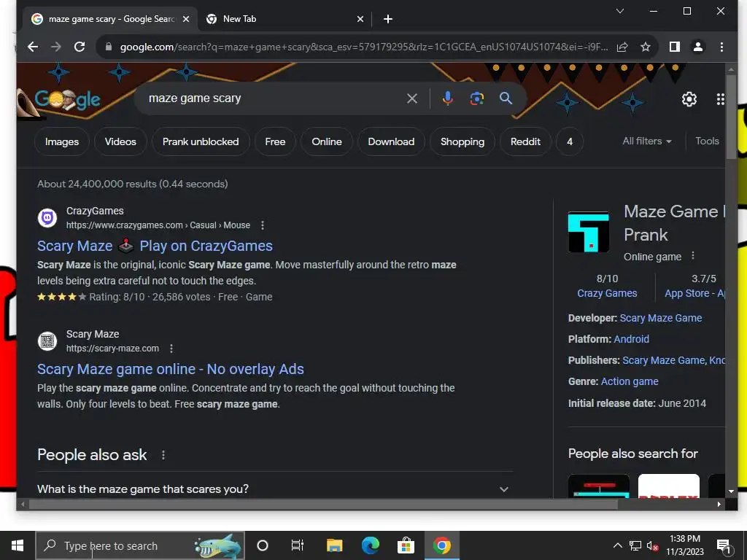Select the maze game scary tab
Image resolution: width=747 pixels, height=560 pixels.
click(x=110, y=19)
